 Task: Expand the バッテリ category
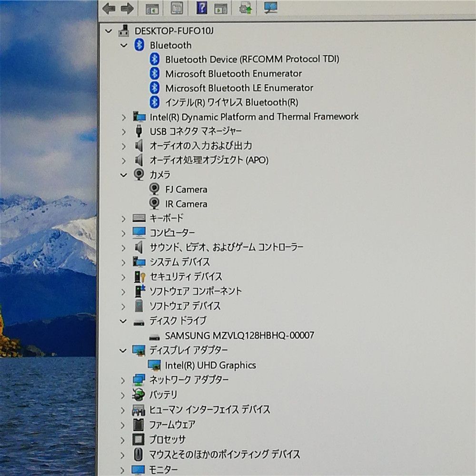pos(123,396)
